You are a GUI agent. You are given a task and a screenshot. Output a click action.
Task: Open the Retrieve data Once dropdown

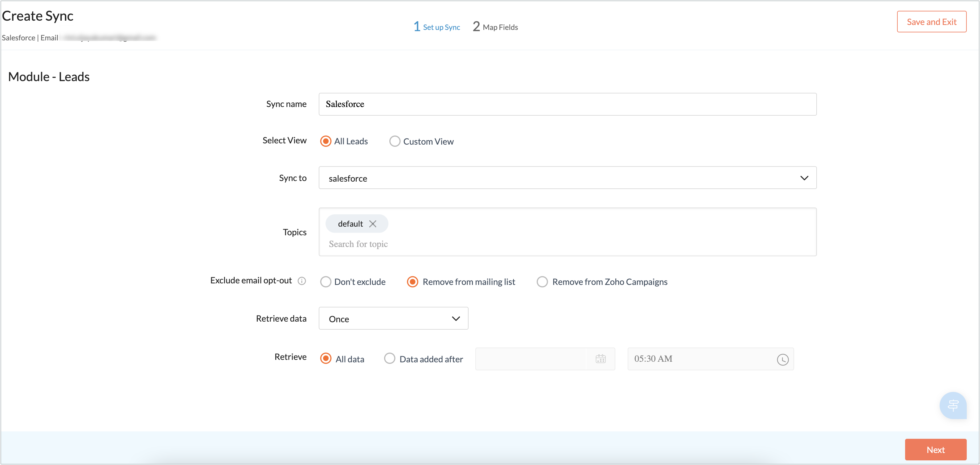(393, 319)
